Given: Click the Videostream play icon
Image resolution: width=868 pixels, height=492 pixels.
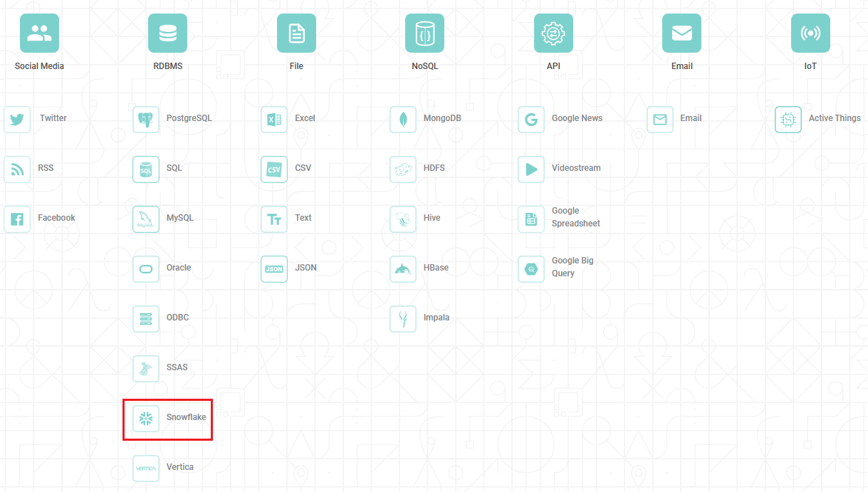Looking at the screenshot, I should [531, 169].
